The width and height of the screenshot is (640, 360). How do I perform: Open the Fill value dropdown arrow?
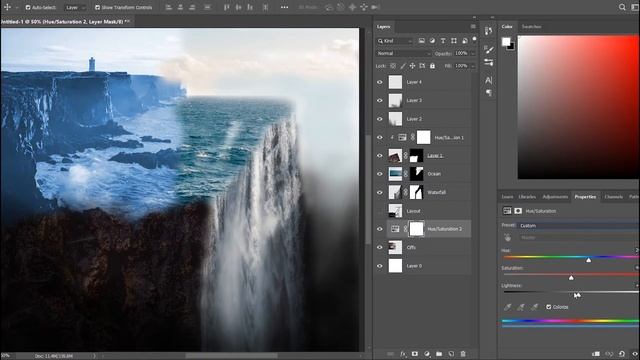[x=473, y=66]
